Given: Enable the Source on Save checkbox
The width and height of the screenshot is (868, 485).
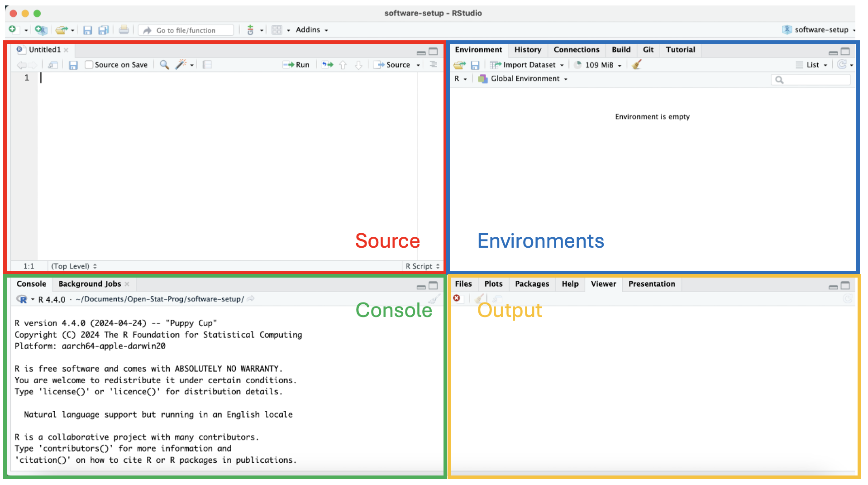Looking at the screenshot, I should pyautogui.click(x=89, y=65).
